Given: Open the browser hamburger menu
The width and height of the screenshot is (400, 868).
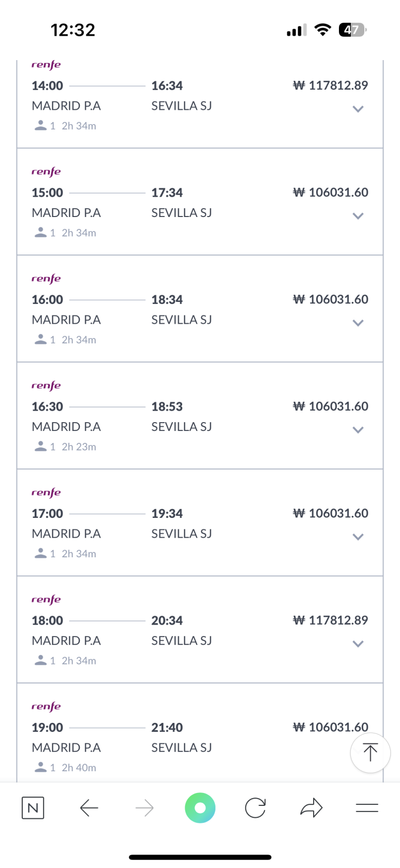Looking at the screenshot, I should coord(367,808).
